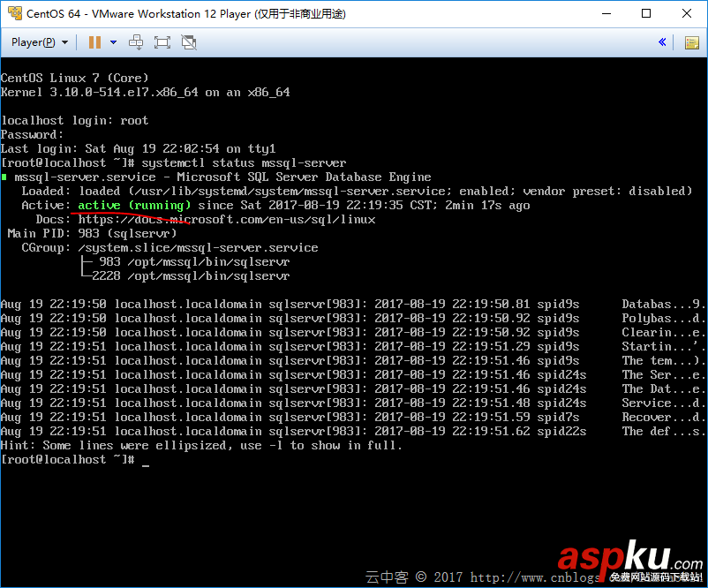Click the window title 'CentOS 64 - VMware Workstation'

(x=186, y=13)
